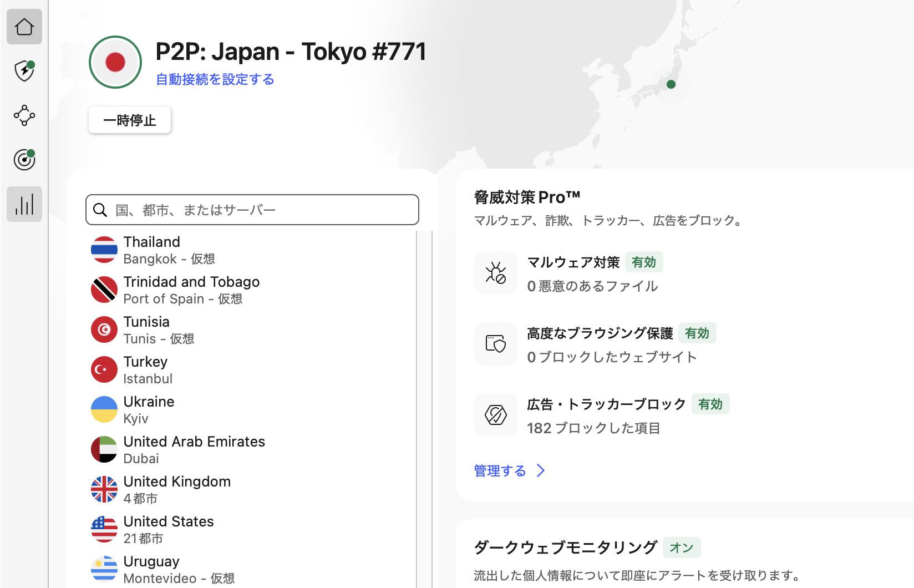Expand the chevron next to 管理する
The image size is (914, 588).
point(541,471)
